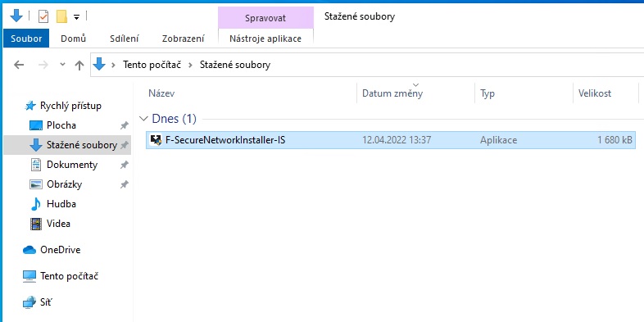Image resolution: width=644 pixels, height=322 pixels.
Task: Open Tento počítač in navigation pane
Action: pos(69,276)
